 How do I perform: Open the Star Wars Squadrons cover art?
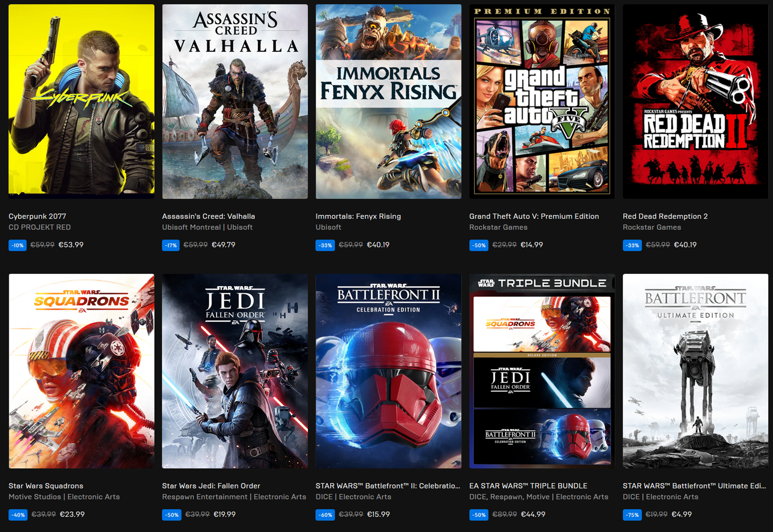(x=81, y=371)
